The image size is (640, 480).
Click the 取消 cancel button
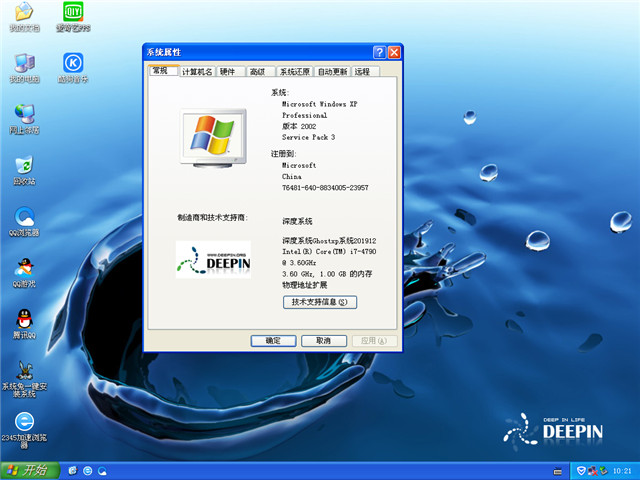324,341
